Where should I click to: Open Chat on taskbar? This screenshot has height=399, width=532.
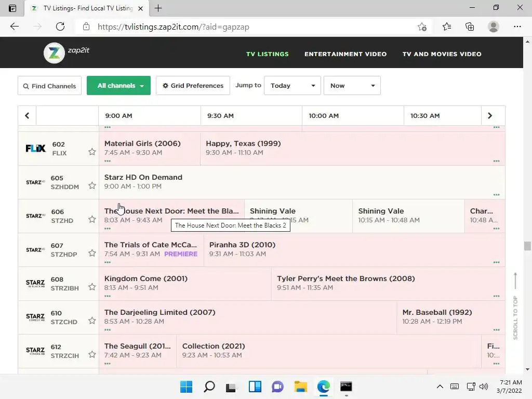coord(277,387)
